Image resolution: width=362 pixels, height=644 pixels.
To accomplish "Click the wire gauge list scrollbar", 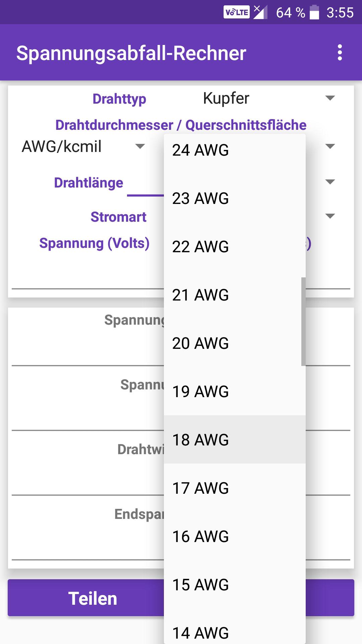I will click(303, 321).
